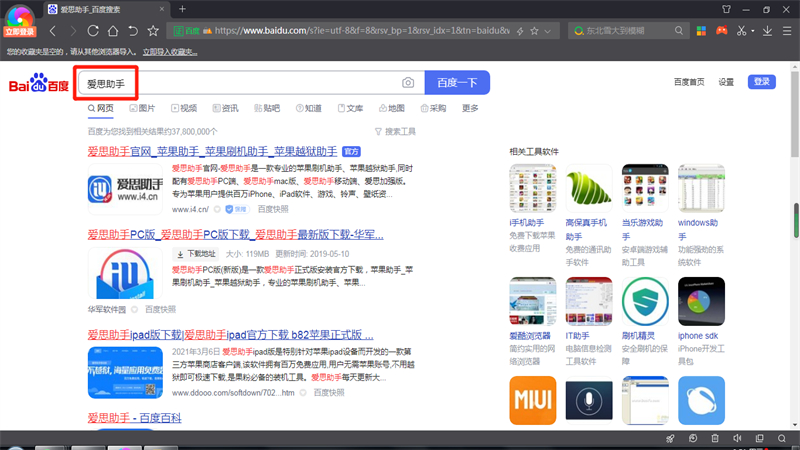Expand the screenshot tool dropdown arrow
The image size is (800, 450).
click(x=753, y=31)
